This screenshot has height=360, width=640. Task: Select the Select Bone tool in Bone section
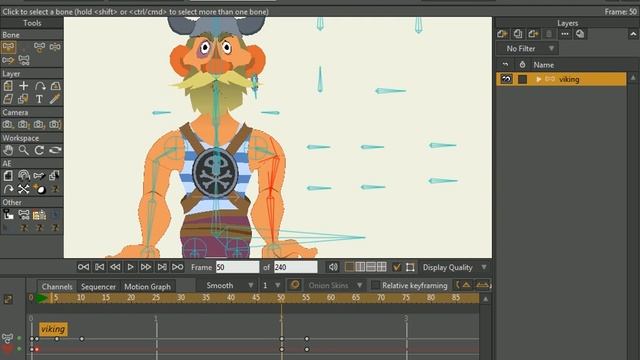[8, 47]
